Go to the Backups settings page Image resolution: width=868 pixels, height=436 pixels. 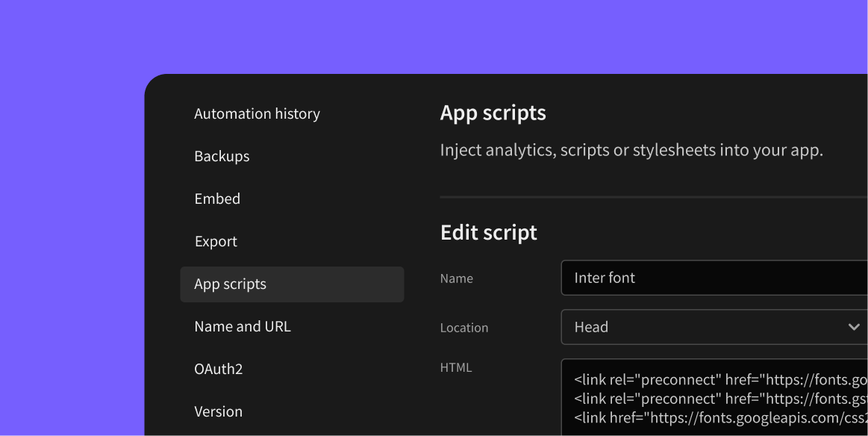click(x=222, y=156)
